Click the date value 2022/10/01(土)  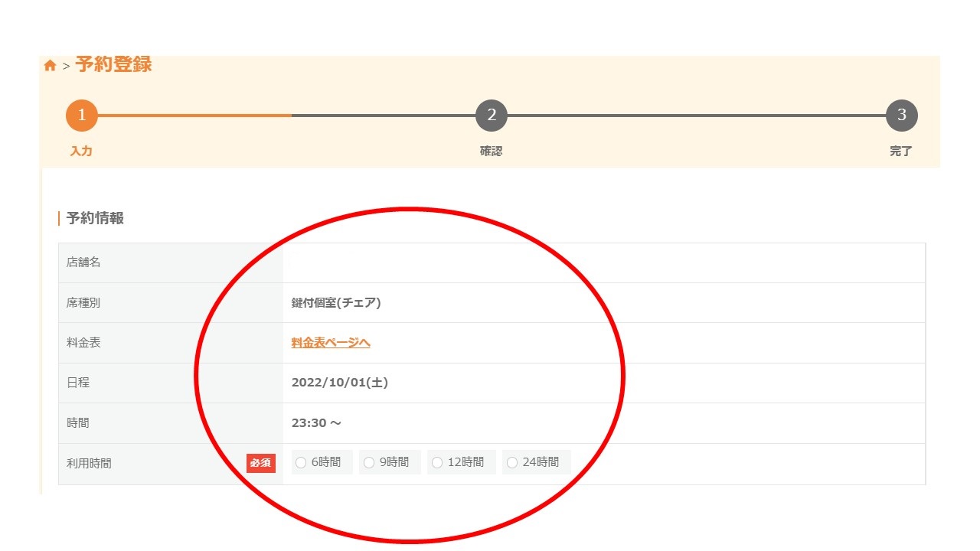click(340, 383)
